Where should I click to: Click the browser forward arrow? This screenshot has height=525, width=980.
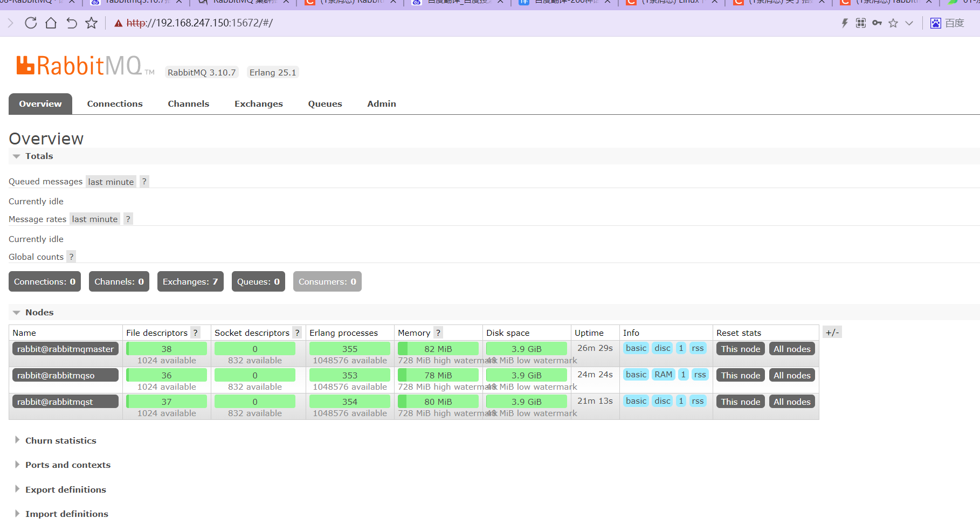pos(10,23)
